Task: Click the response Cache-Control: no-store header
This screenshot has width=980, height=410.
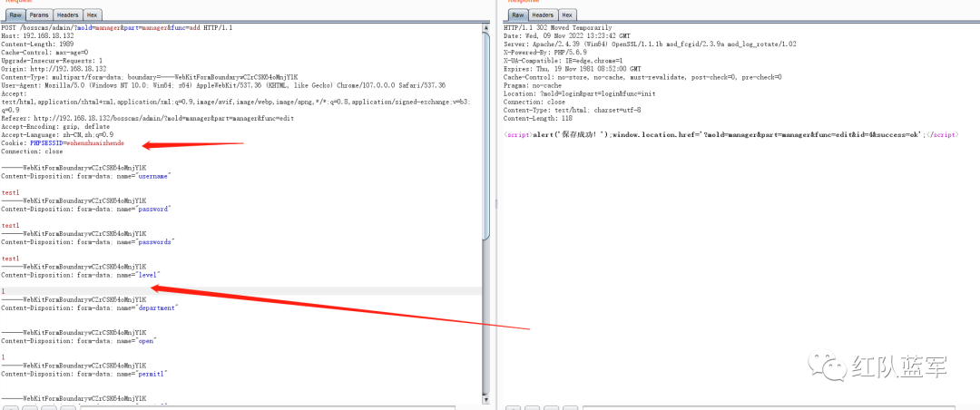Action: pos(642,77)
